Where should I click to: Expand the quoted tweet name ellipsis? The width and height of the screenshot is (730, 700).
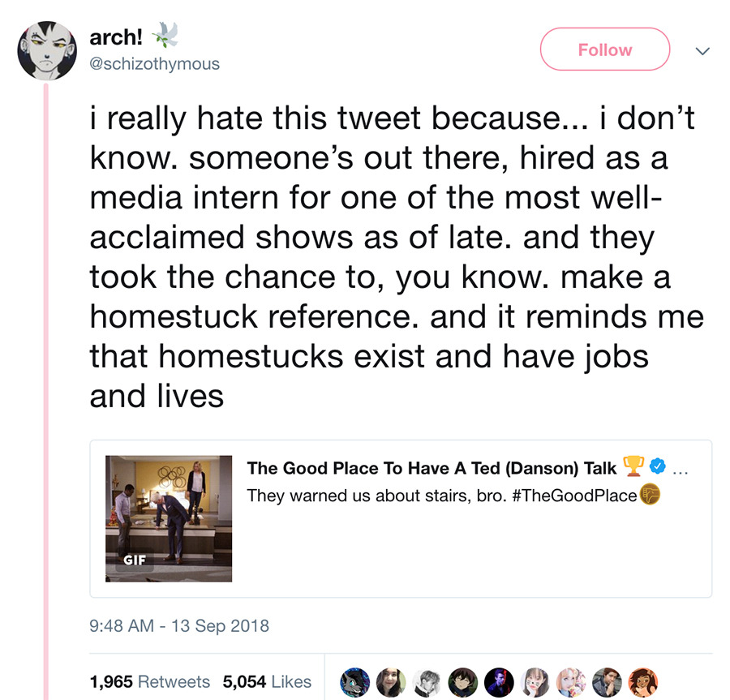[681, 468]
